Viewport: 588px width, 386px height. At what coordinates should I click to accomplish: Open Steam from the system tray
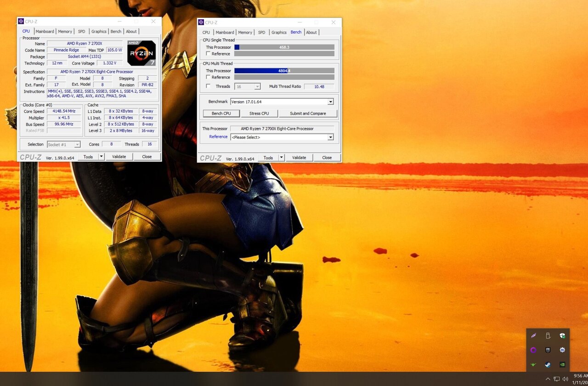[548, 364]
